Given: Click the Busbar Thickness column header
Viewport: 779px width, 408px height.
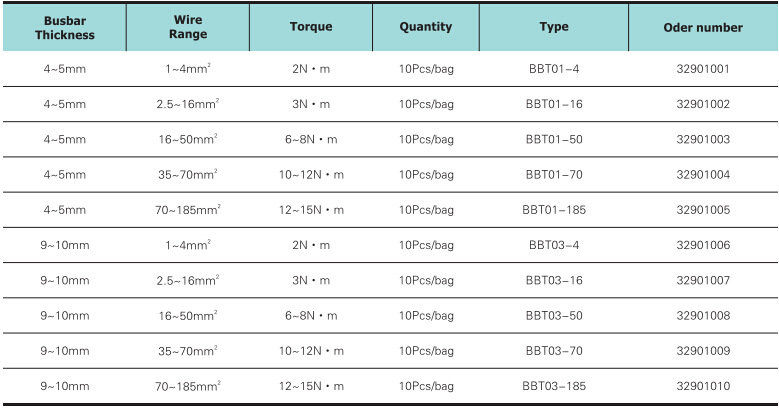Looking at the screenshot, I should click(x=64, y=27).
